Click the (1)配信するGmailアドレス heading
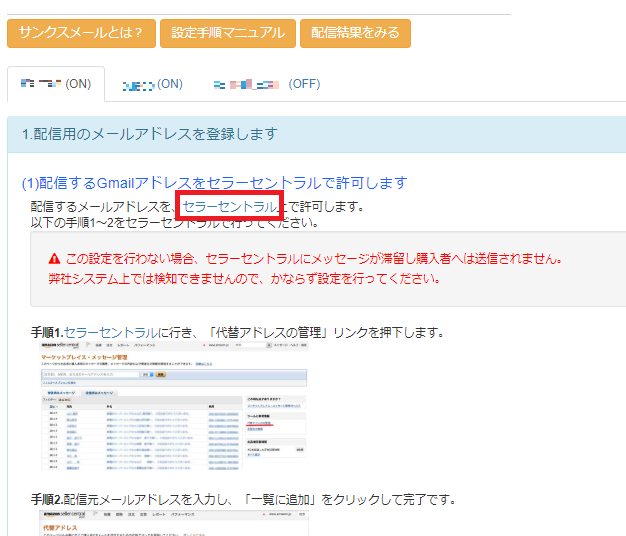 pyautogui.click(x=214, y=183)
